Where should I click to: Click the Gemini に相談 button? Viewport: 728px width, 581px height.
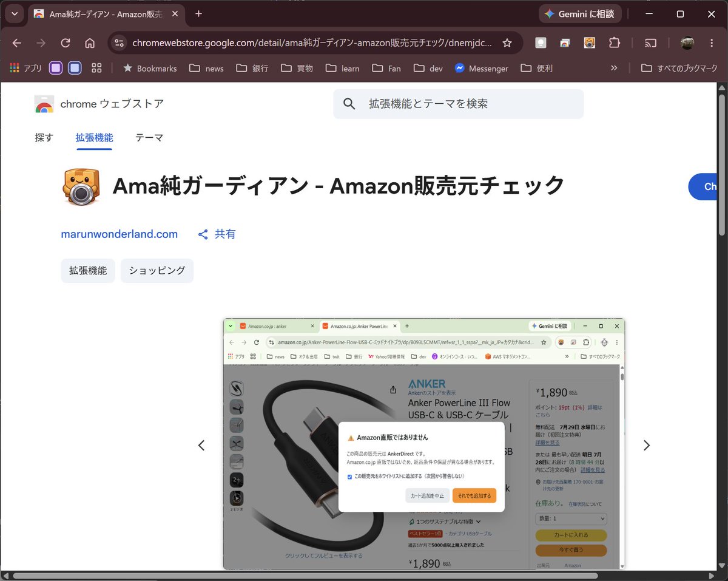[x=579, y=13]
